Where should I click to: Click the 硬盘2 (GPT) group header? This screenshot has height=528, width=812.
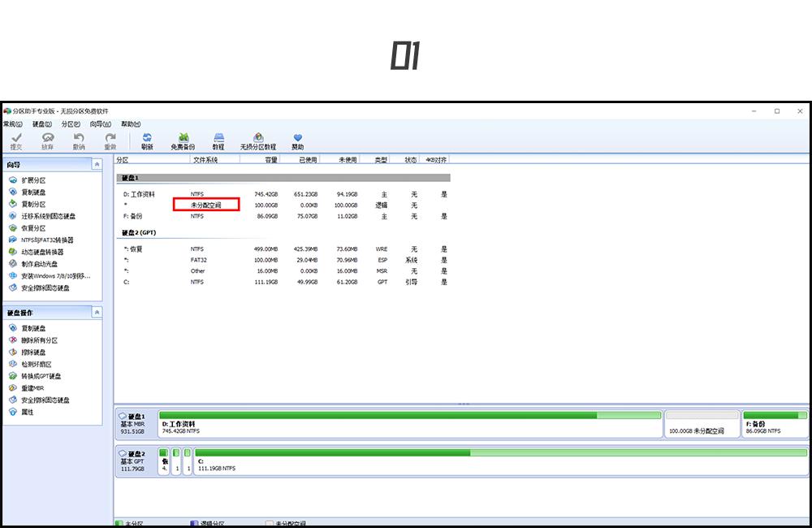click(139, 232)
